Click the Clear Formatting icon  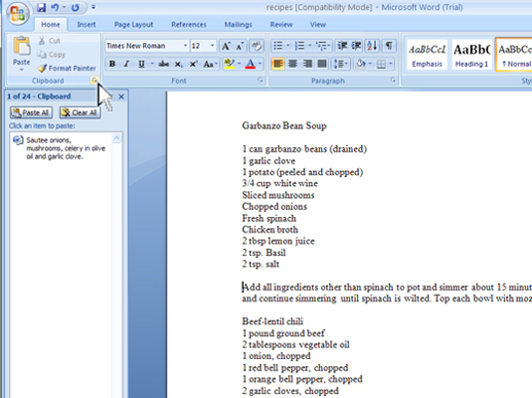tap(257, 46)
